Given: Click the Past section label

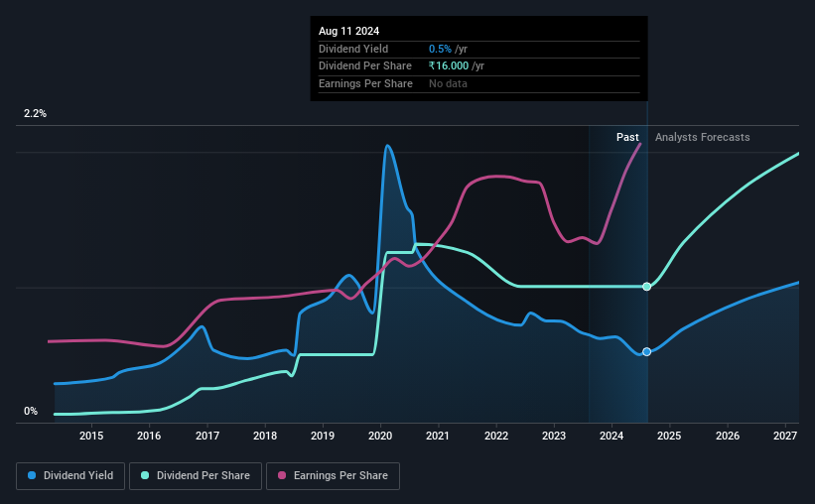Looking at the screenshot, I should coord(627,137).
